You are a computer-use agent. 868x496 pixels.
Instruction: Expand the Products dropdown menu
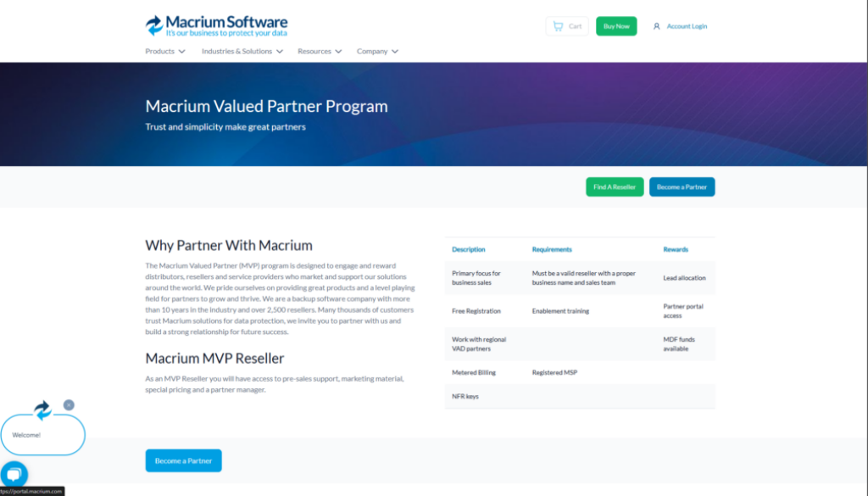164,51
